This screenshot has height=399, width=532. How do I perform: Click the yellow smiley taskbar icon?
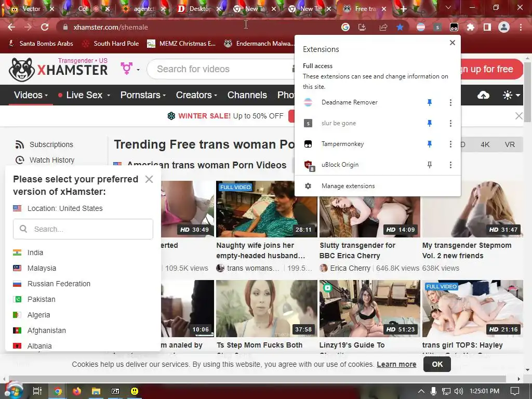[x=135, y=391]
